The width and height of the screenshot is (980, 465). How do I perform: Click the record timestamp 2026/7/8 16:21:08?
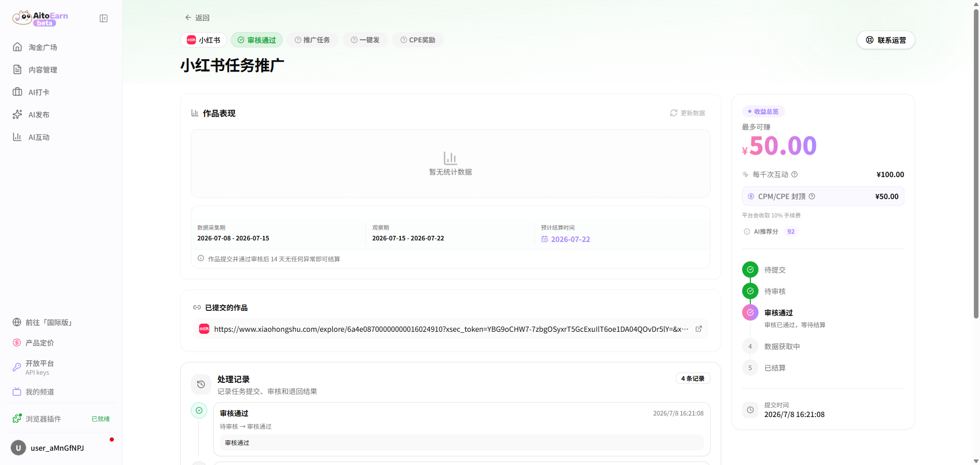coord(678,413)
